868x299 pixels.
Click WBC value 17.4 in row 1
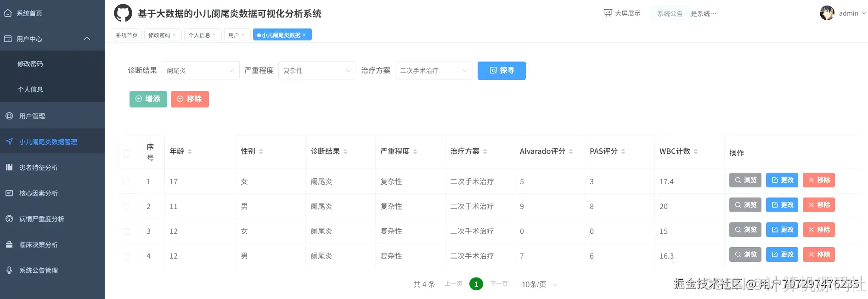point(666,182)
